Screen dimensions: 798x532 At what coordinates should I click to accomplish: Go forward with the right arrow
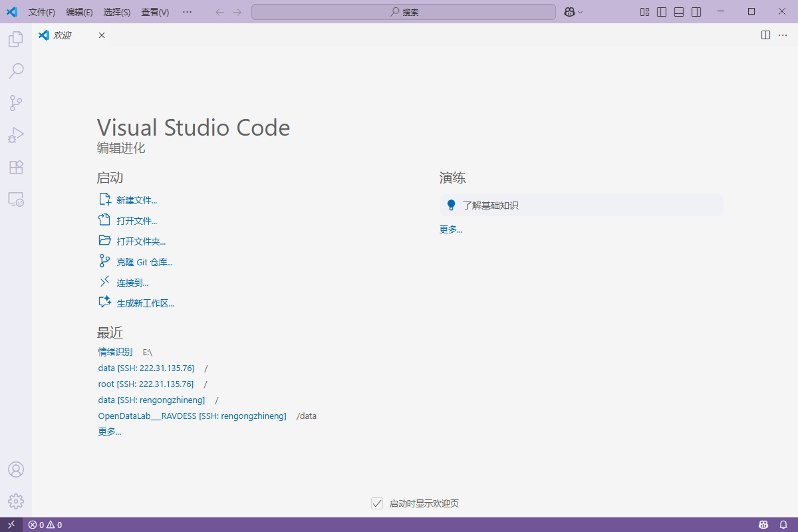coord(237,12)
